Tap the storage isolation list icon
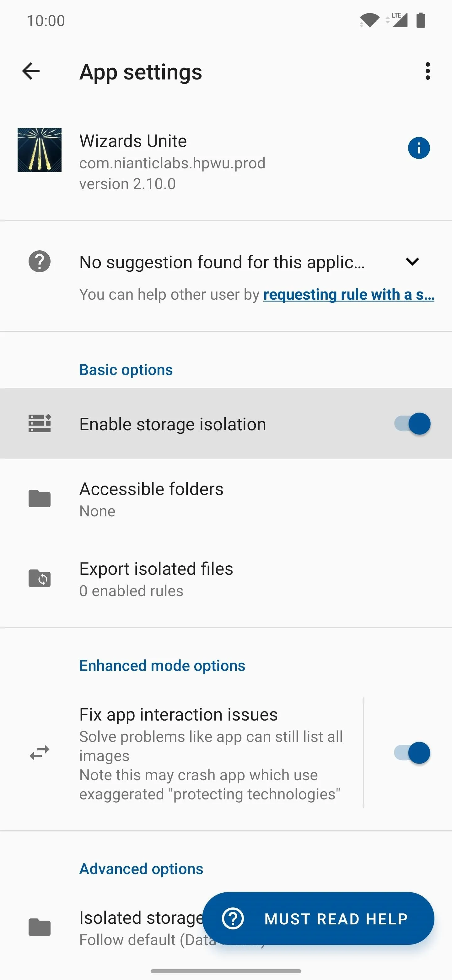Viewport: 452px width, 980px height. [40, 423]
